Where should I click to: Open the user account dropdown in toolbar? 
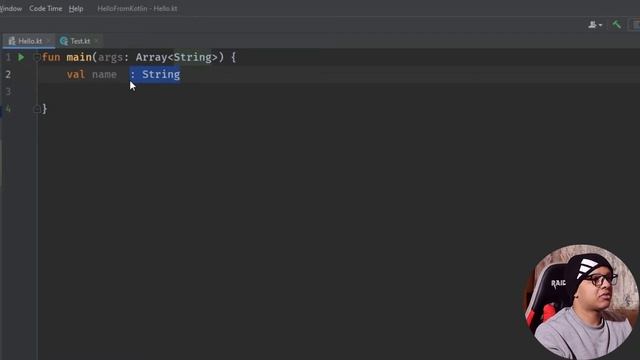(595, 25)
